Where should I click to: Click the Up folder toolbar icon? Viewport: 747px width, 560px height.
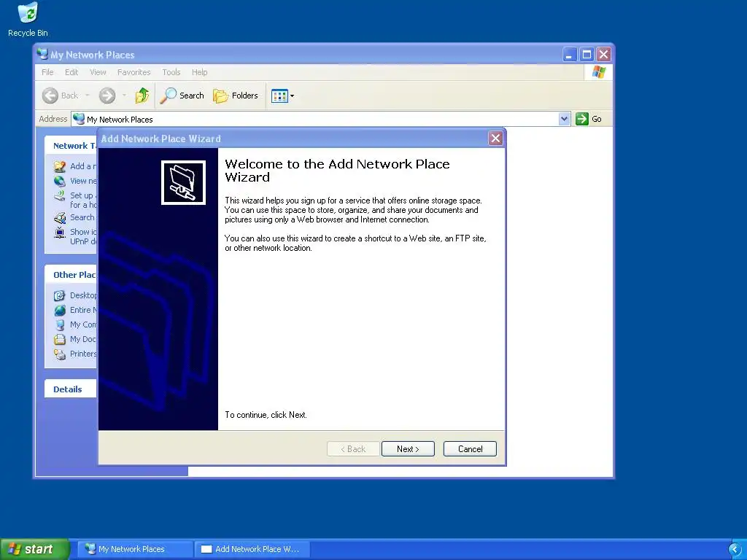click(142, 96)
